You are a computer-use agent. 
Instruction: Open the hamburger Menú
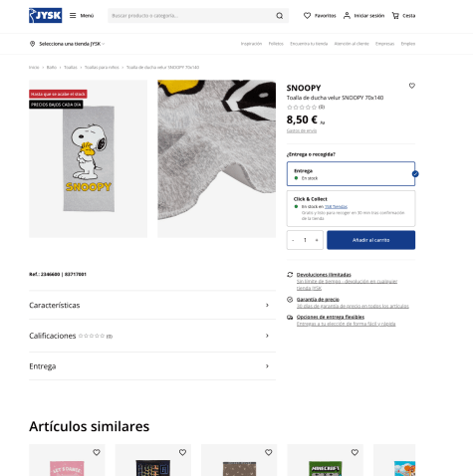click(x=82, y=16)
